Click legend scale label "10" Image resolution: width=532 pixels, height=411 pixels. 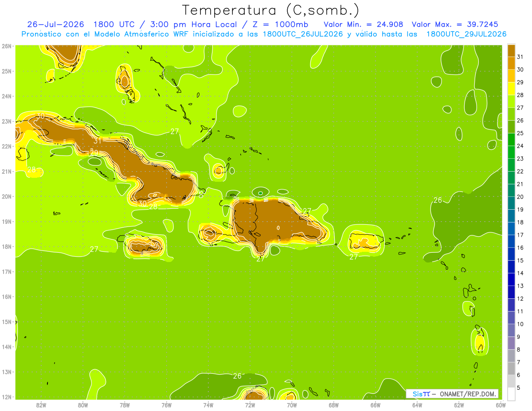coord(520,324)
